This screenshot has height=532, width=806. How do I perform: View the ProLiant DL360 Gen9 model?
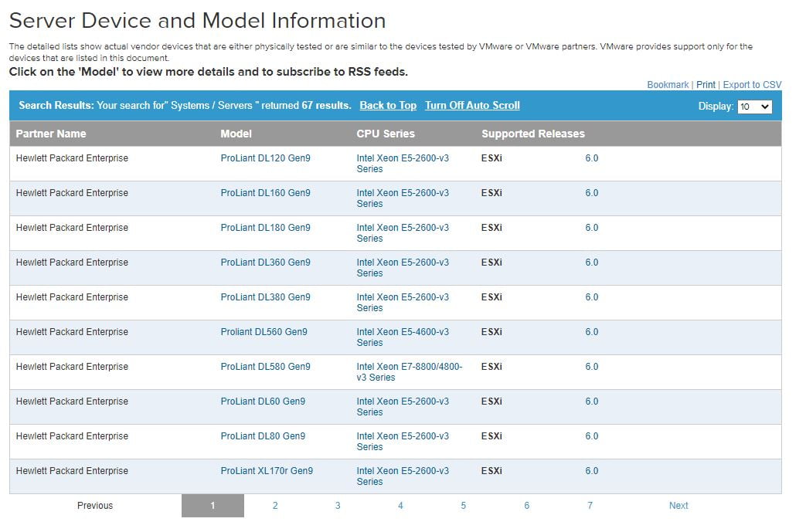click(265, 263)
